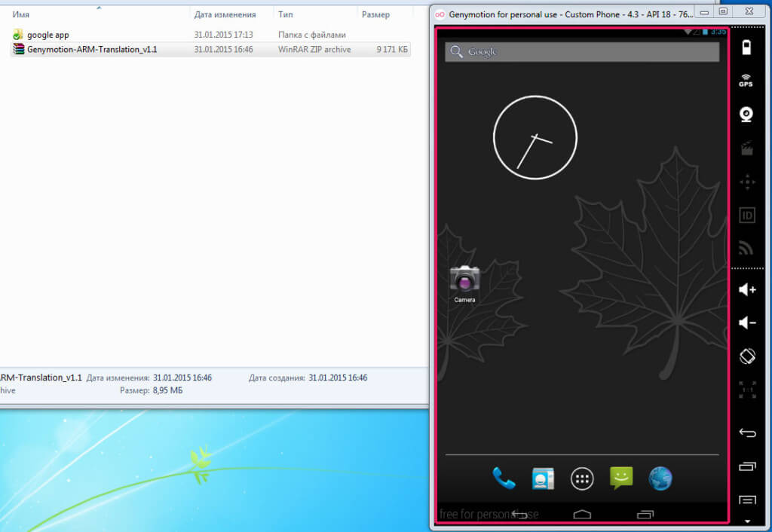Click the Папка с файлами type cell
The image size is (772, 532).
point(312,35)
